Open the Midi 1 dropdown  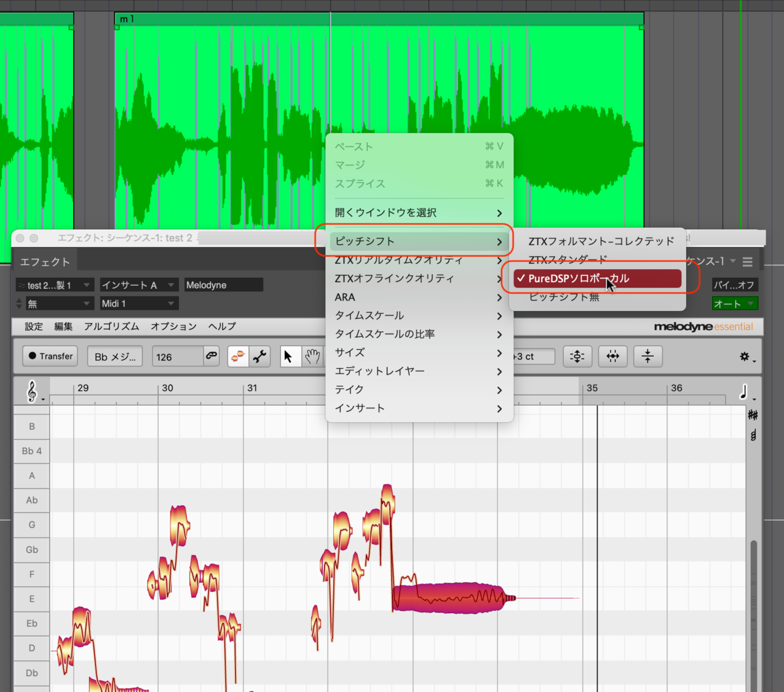click(x=138, y=304)
